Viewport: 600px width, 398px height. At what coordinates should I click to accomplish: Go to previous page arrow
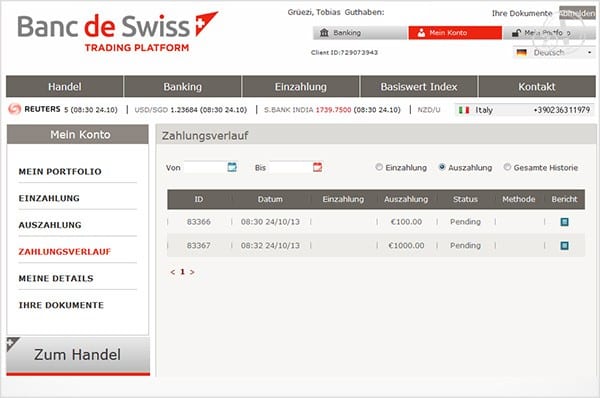tap(173, 272)
